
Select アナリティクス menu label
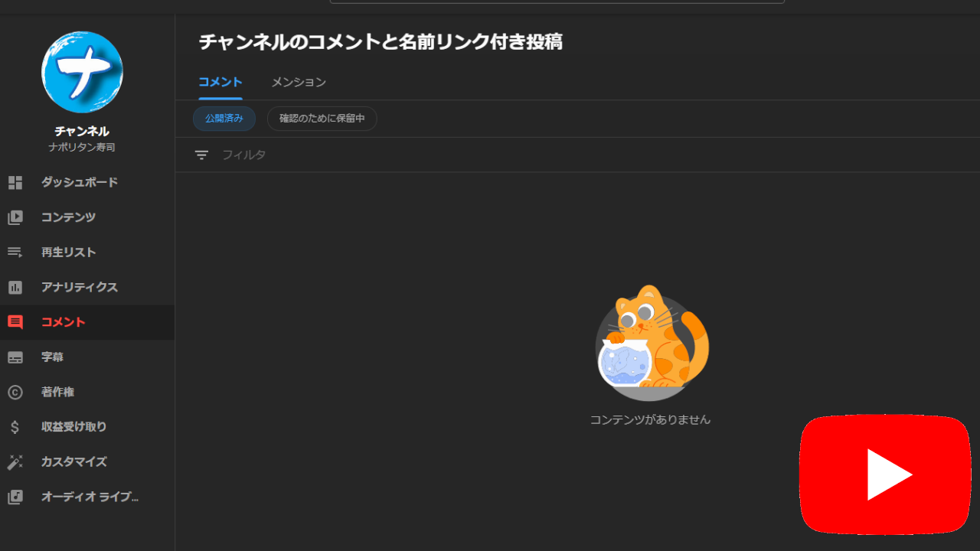tap(80, 287)
